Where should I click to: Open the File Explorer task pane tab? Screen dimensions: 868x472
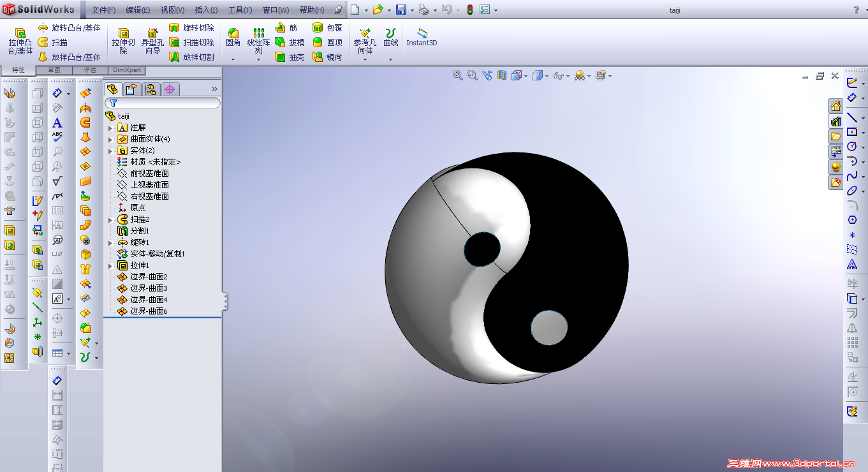(x=835, y=136)
